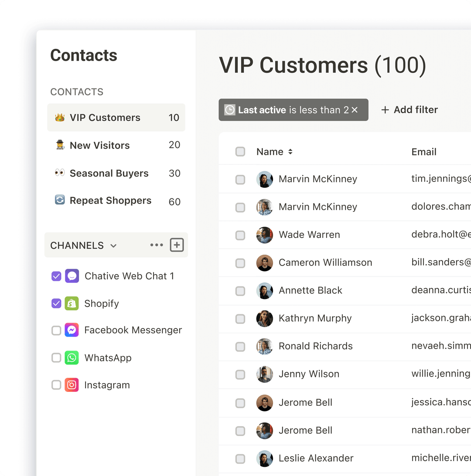Select the Instagram channel icon
This screenshot has width=471, height=476.
(x=72, y=385)
